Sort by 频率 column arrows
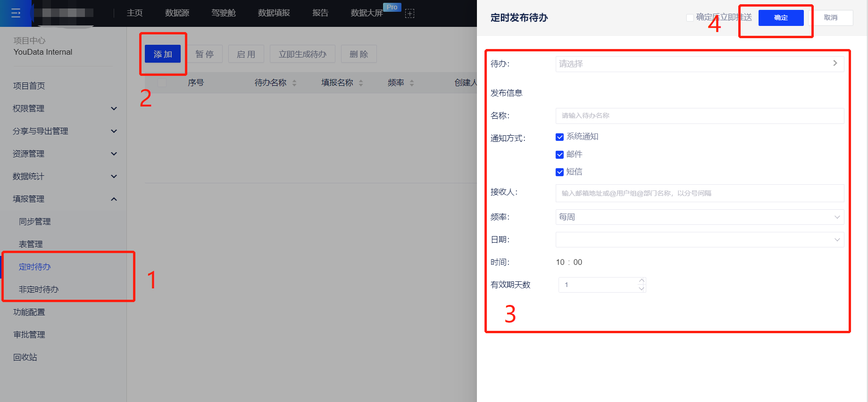Image resolution: width=868 pixels, height=402 pixels. point(412,83)
